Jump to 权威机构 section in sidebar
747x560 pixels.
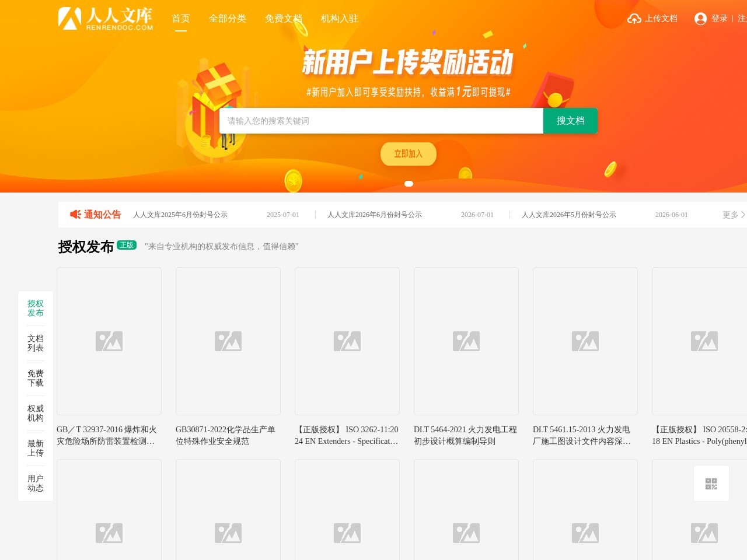coord(36,413)
